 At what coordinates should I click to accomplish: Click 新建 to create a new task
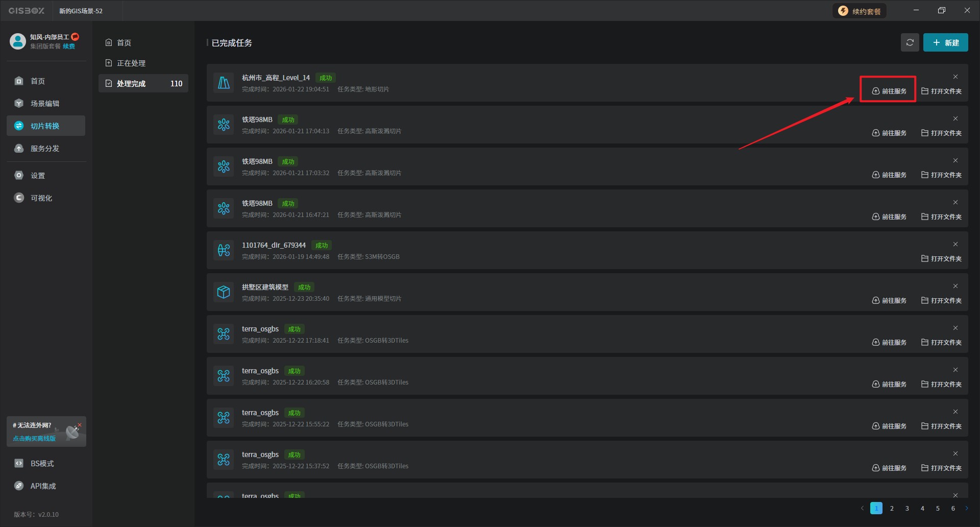(945, 42)
